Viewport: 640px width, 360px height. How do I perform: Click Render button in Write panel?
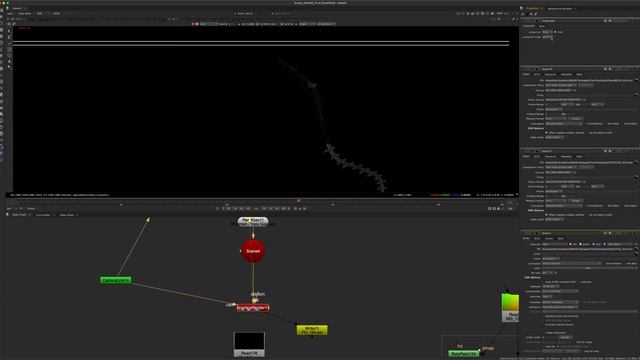pos(565,338)
